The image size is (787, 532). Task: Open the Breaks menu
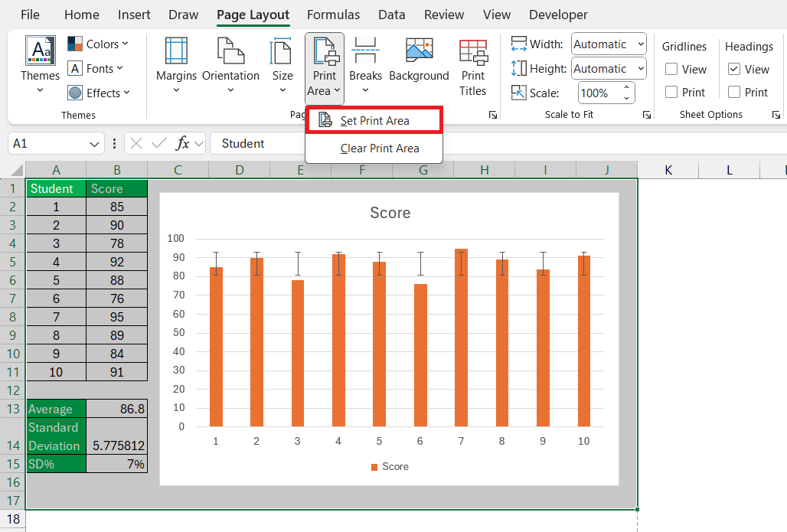tap(365, 65)
